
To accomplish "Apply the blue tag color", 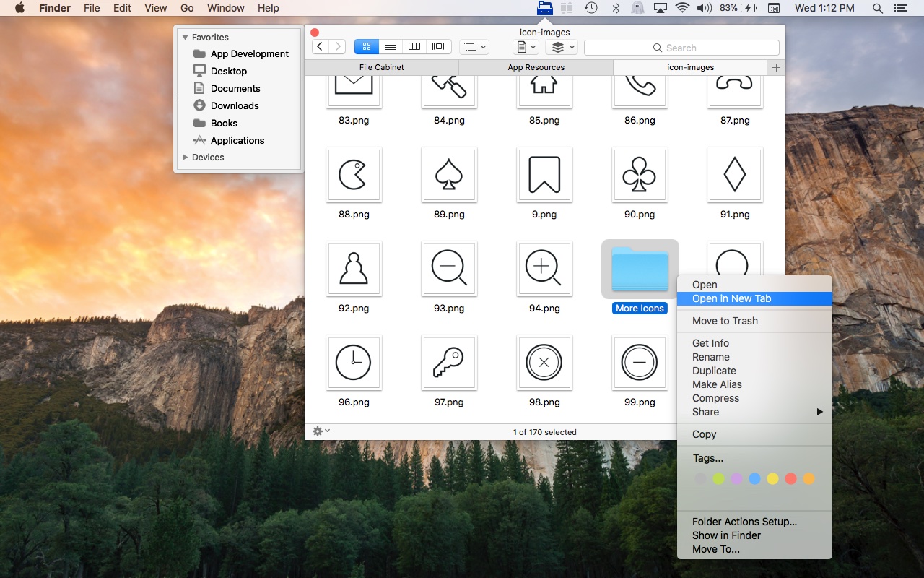I will [754, 478].
